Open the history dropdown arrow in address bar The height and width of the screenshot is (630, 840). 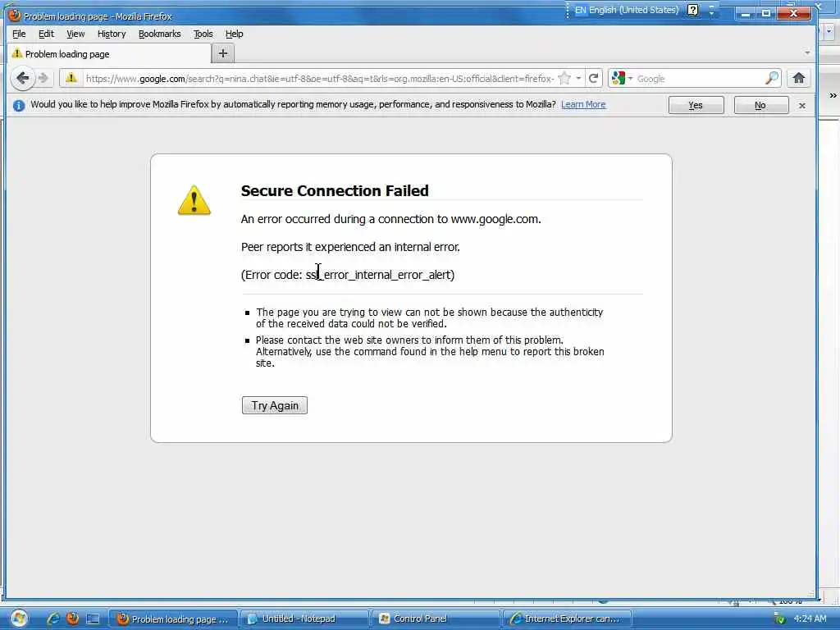578,78
